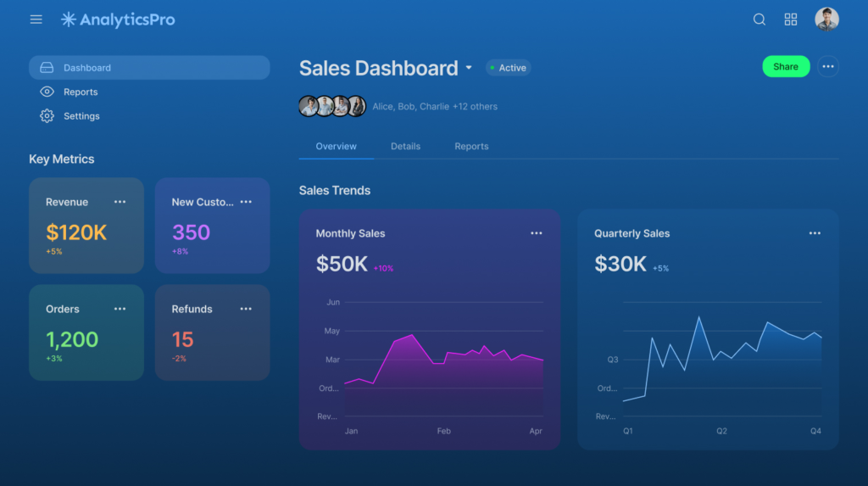This screenshot has height=486, width=868.
Task: Open the page more options button beside Share
Action: click(828, 67)
